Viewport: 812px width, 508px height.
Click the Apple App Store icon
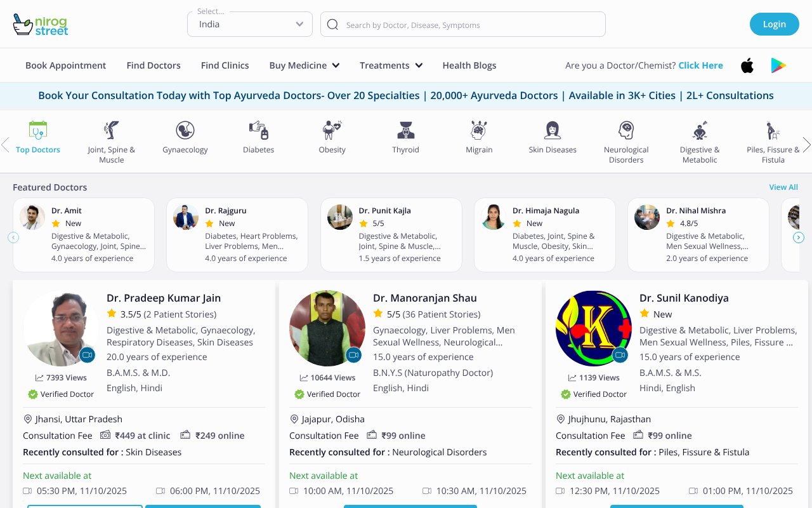[747, 65]
